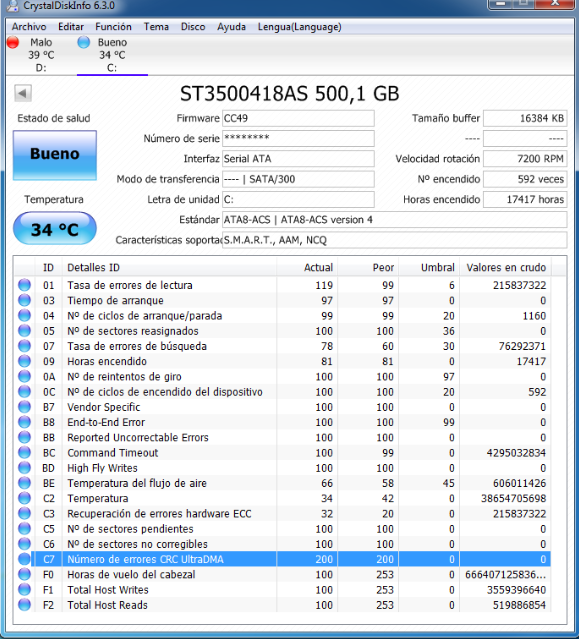Image resolution: width=579 pixels, height=639 pixels.
Task: Click status icon for Nº de sectores reasignados
Action: [24, 331]
